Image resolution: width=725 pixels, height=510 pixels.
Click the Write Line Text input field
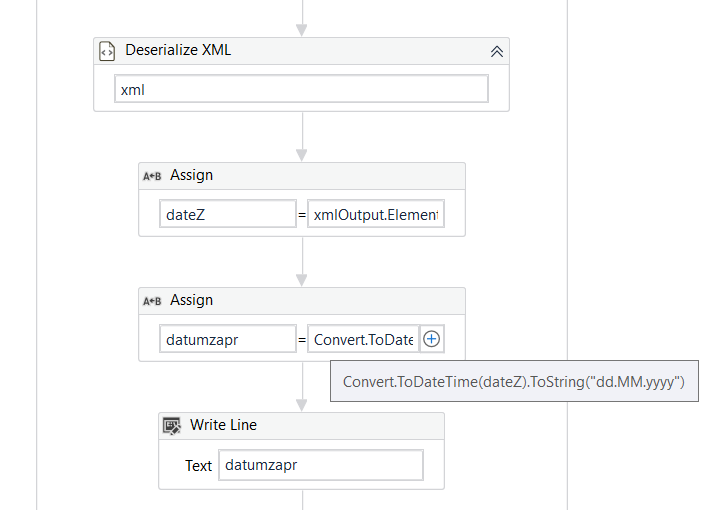320,465
